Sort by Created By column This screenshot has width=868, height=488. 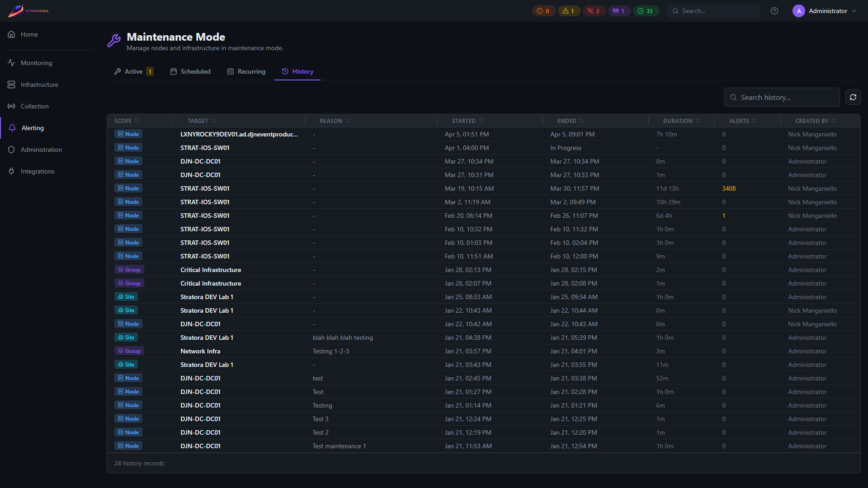pyautogui.click(x=816, y=121)
